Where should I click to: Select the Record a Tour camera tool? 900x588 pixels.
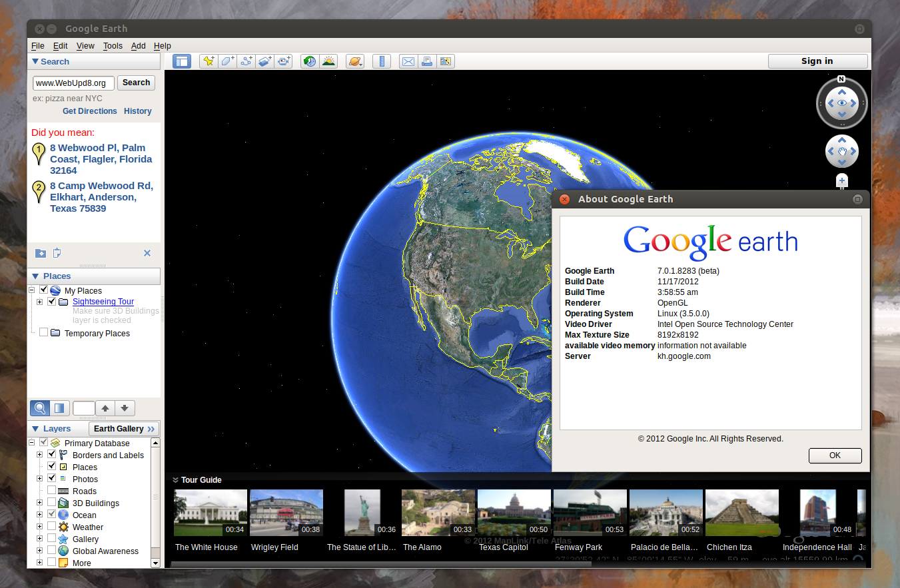coord(284,61)
